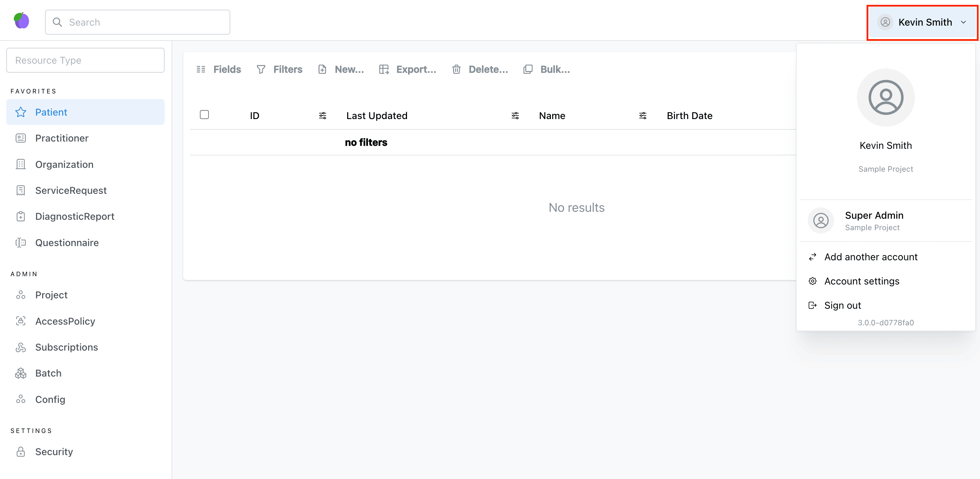This screenshot has width=980, height=479.
Task: Toggle the select-all checkbox in table header
Action: (204, 114)
